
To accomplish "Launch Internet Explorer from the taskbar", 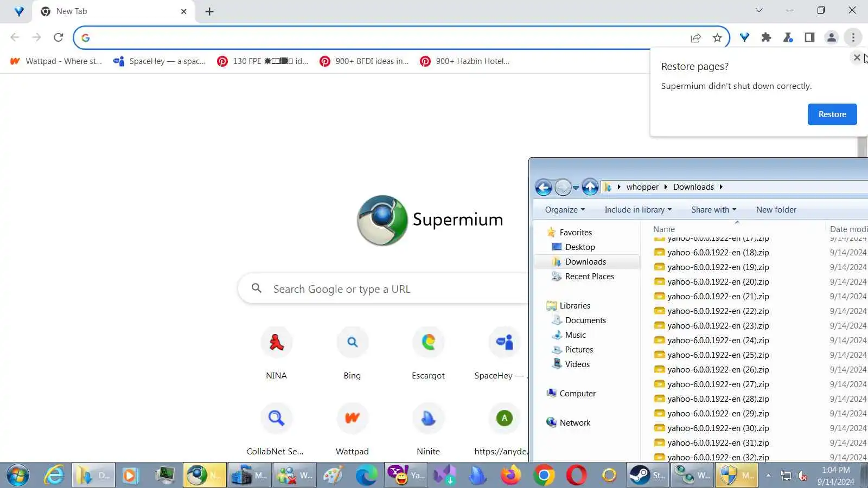I will (54, 476).
